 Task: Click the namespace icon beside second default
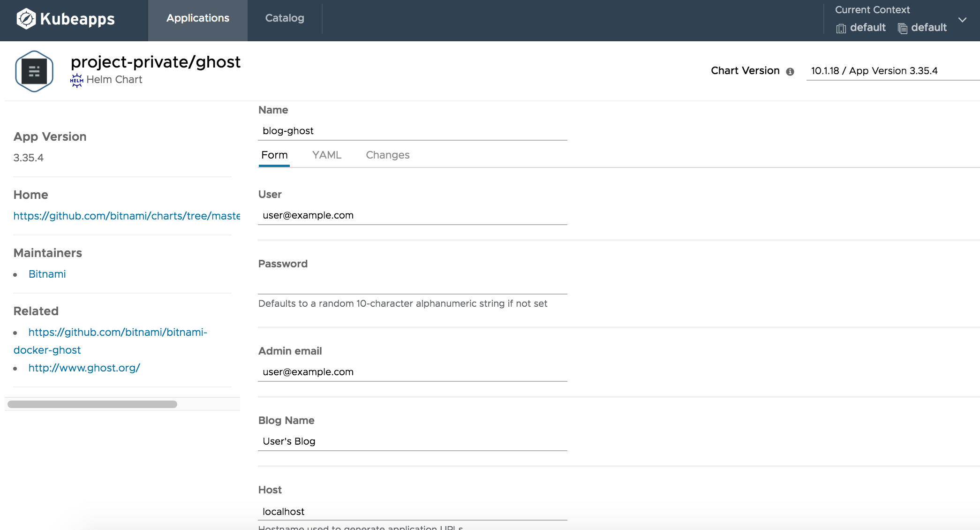click(903, 29)
